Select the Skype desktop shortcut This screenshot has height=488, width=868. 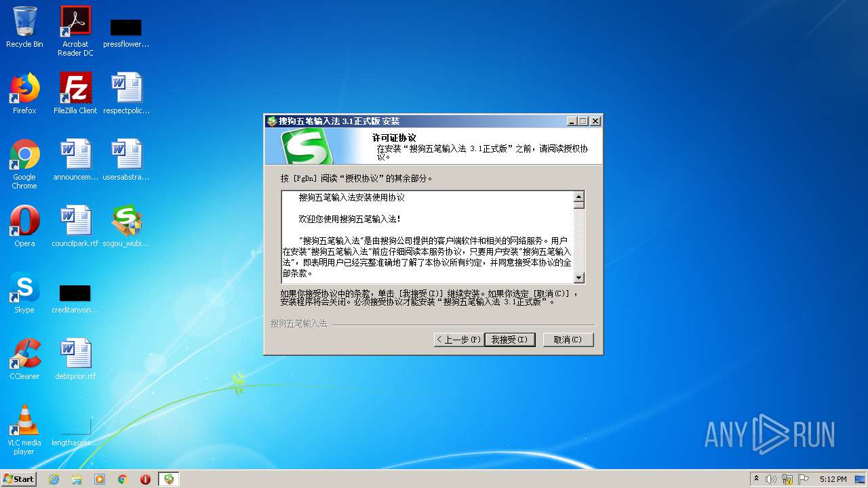point(24,293)
